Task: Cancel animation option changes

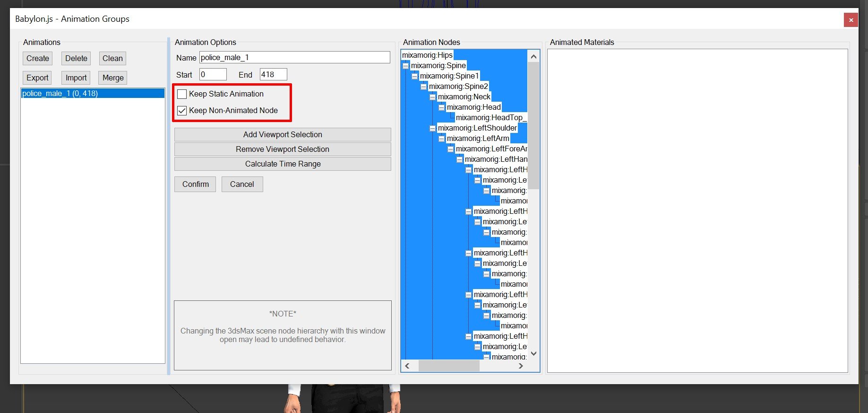Action: pyautogui.click(x=242, y=184)
